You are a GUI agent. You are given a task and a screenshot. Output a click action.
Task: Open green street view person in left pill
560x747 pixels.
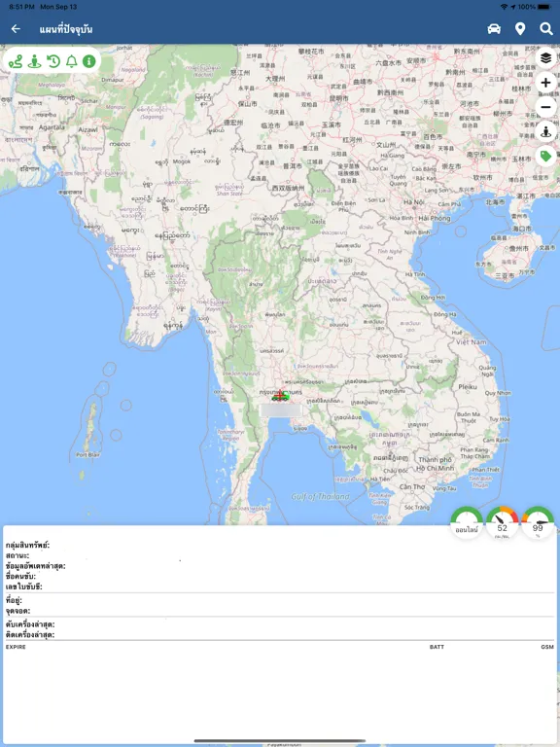click(34, 61)
